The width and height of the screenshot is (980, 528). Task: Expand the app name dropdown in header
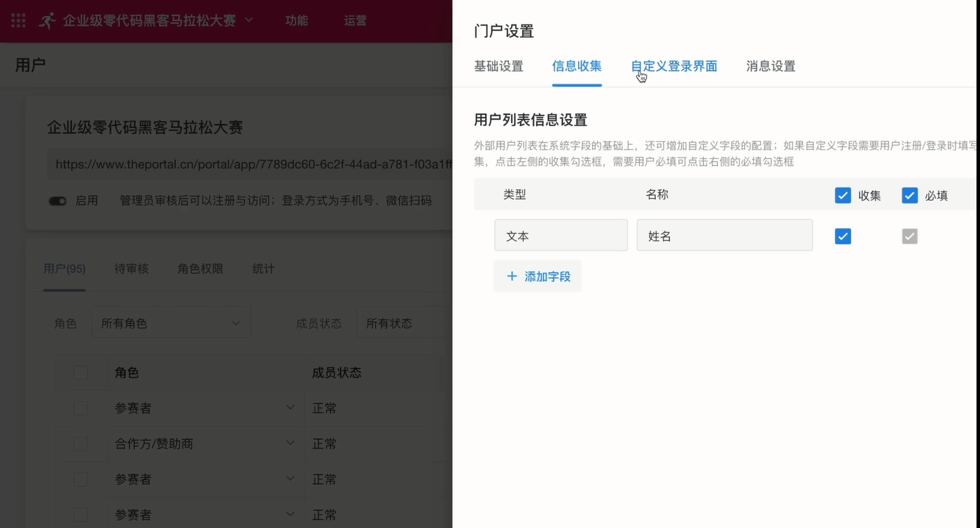point(248,20)
